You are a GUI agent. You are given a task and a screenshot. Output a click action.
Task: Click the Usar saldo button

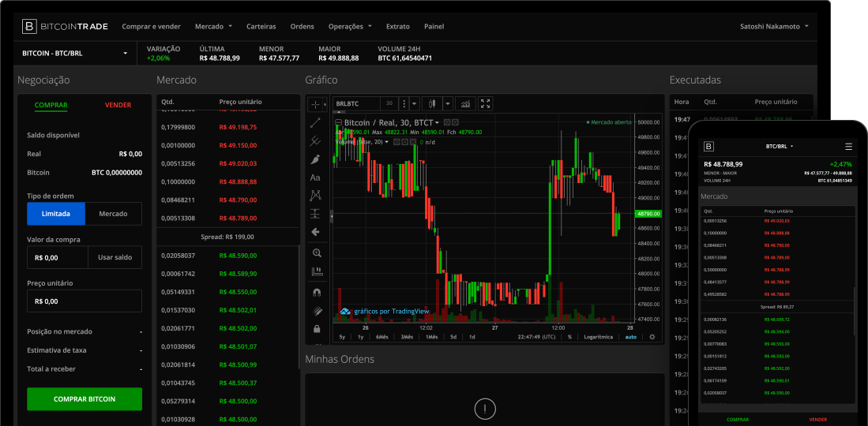point(115,257)
